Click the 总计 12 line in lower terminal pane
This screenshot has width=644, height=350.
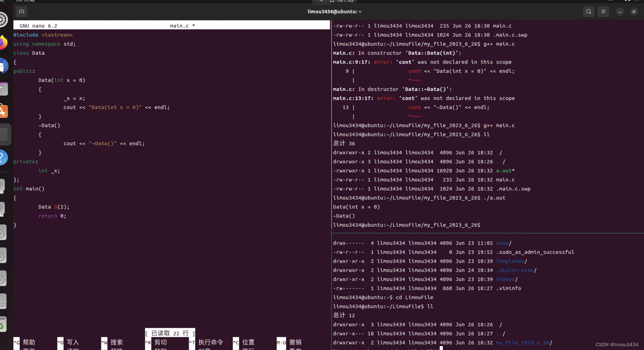(x=344, y=315)
